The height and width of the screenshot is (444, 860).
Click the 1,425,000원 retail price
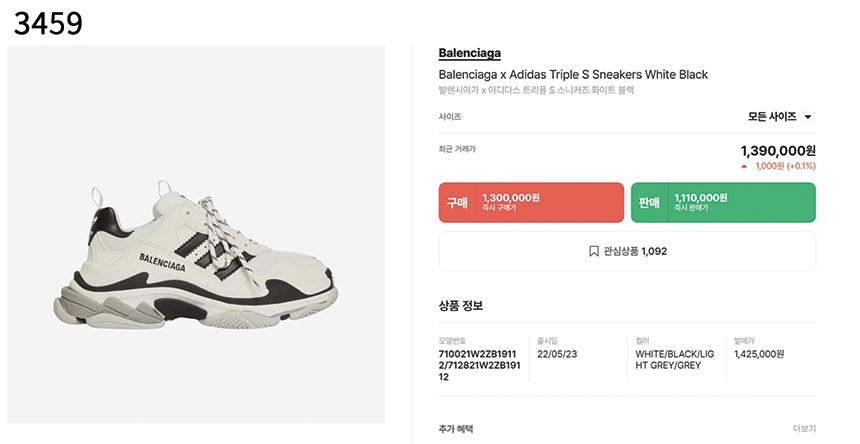[759, 354]
